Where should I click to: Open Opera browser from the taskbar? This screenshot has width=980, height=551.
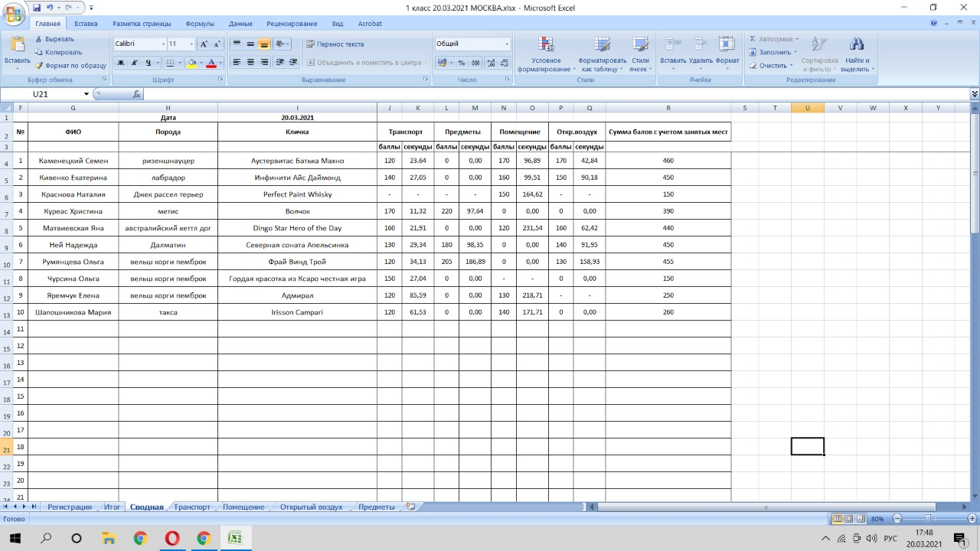pos(172,538)
